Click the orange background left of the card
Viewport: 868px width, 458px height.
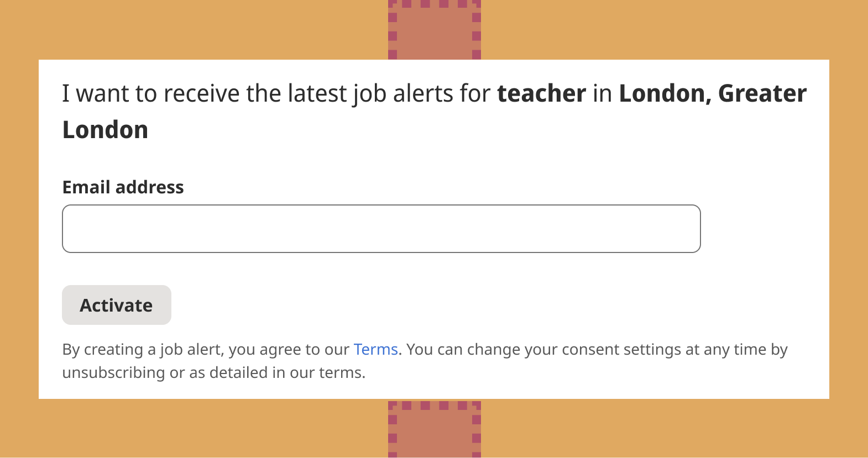tap(18, 229)
